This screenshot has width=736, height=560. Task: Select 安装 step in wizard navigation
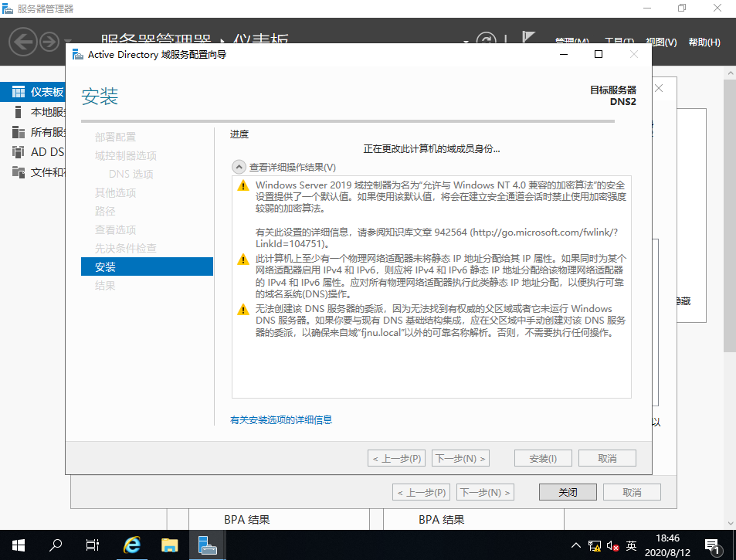[147, 266]
